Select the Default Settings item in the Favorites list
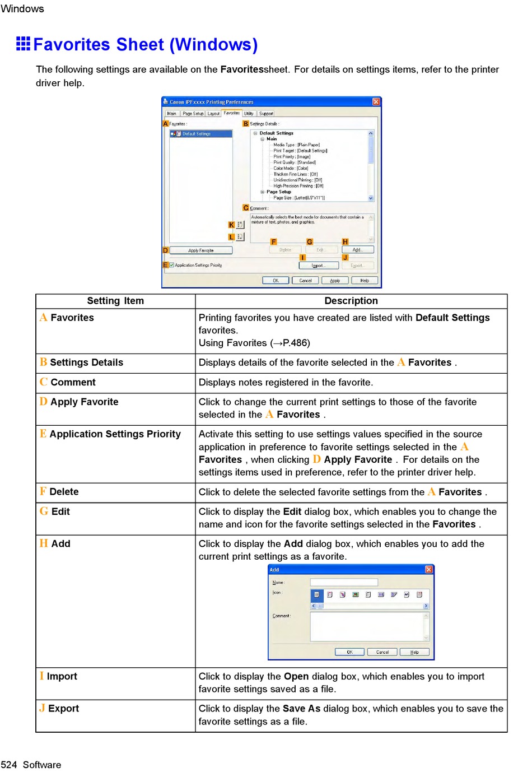The image size is (532, 772). [201, 134]
